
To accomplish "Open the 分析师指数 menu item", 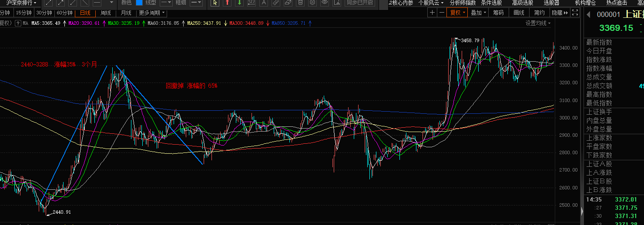I will (x=463, y=3).
